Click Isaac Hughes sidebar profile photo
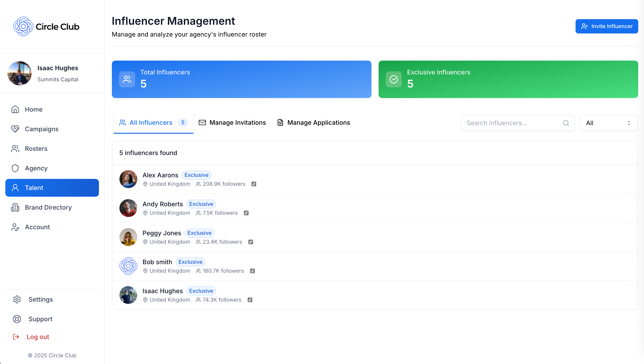Image resolution: width=644 pixels, height=364 pixels. tap(20, 73)
